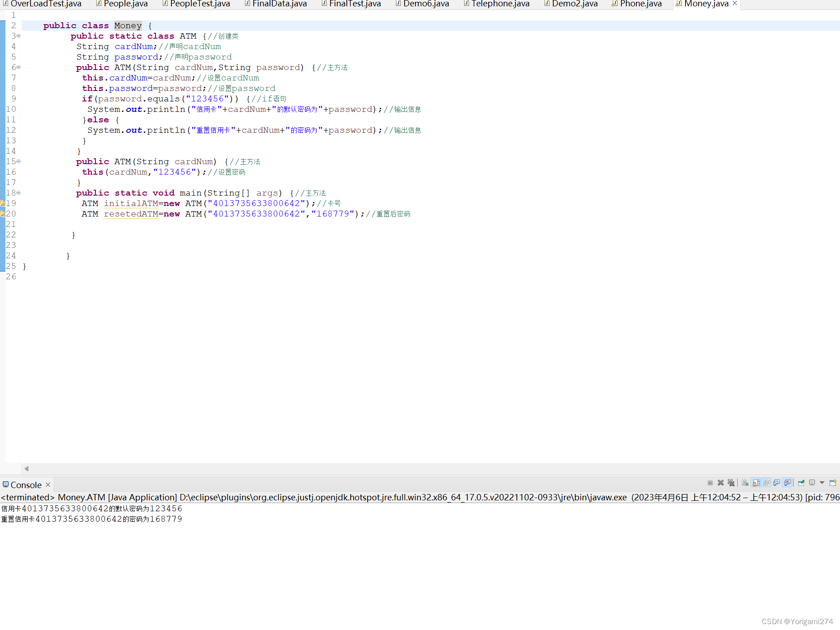The width and height of the screenshot is (840, 630).
Task: Click the else keyword on line 11
Action: click(98, 120)
